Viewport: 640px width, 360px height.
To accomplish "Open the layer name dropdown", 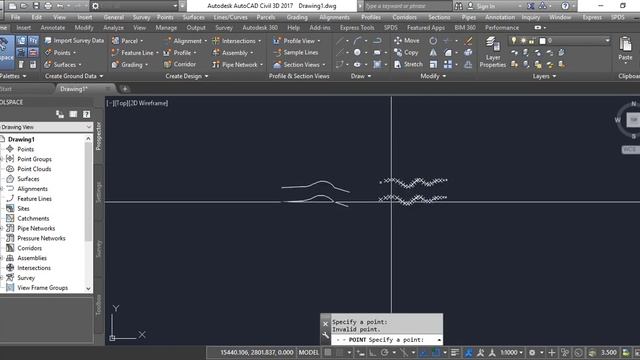I will [607, 40].
